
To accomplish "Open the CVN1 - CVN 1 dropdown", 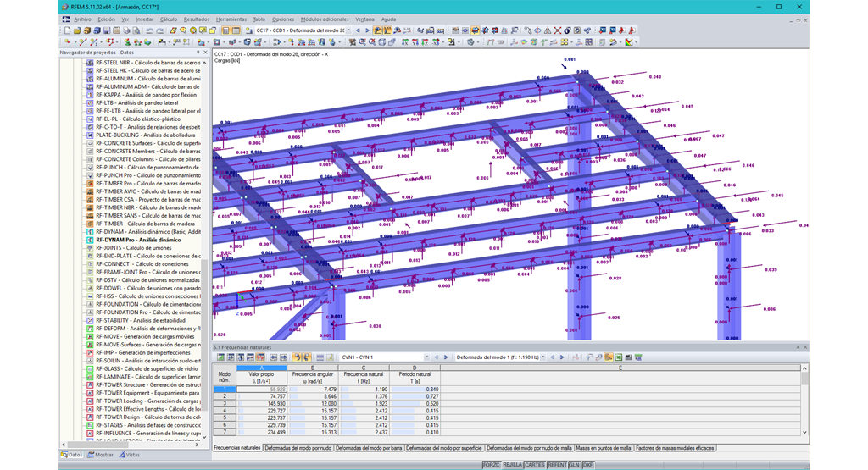I will 426,357.
